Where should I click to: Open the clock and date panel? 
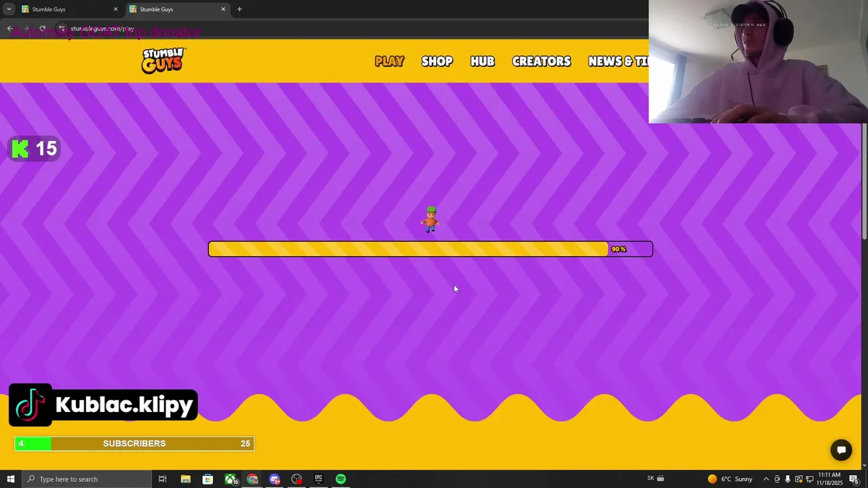tap(829, 479)
